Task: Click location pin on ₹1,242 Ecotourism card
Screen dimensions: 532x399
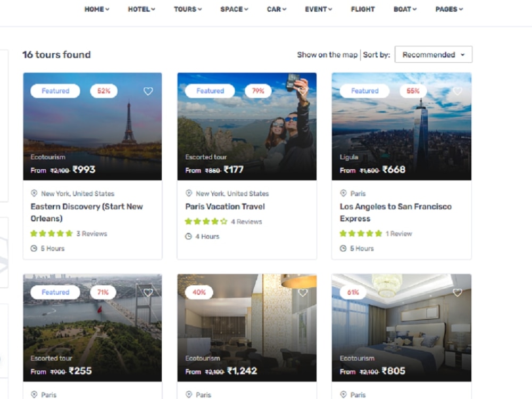Action: (x=189, y=395)
